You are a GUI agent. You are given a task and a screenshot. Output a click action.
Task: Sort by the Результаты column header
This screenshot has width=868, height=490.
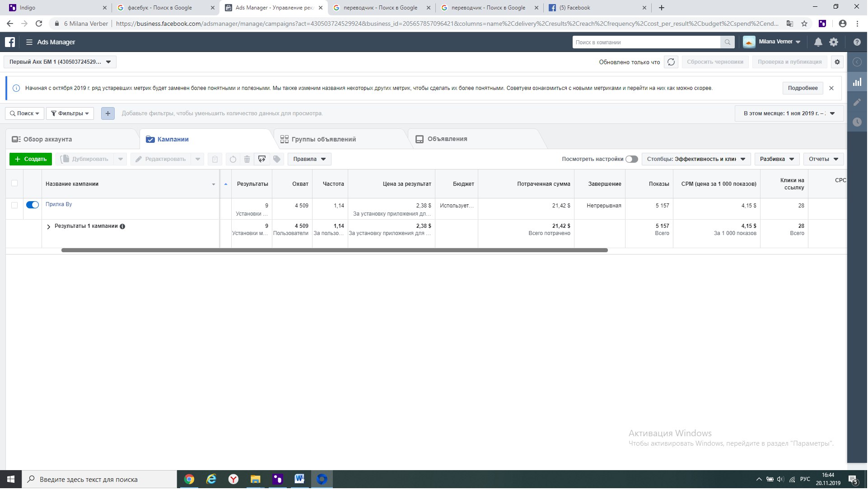click(252, 184)
